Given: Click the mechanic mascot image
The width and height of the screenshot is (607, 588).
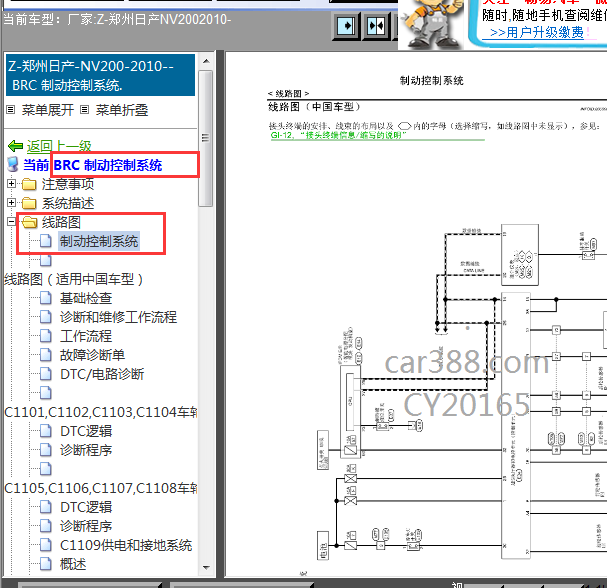Looking at the screenshot, I should (x=432, y=24).
